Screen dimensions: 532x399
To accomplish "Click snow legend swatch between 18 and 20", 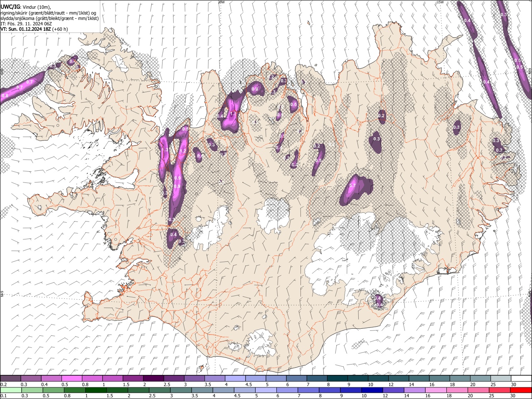I will click(460, 378).
